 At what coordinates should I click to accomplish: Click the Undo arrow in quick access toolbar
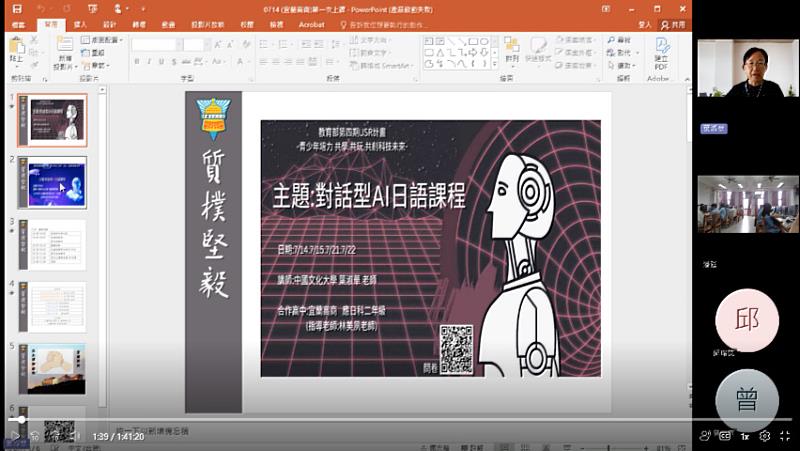[x=42, y=9]
